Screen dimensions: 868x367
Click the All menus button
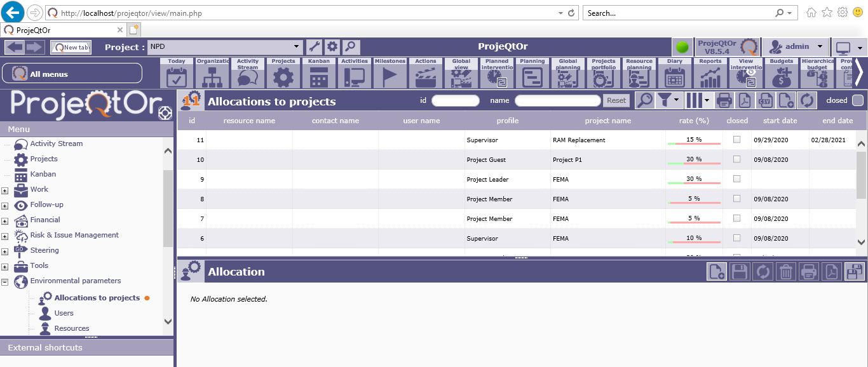pyautogui.click(x=72, y=74)
